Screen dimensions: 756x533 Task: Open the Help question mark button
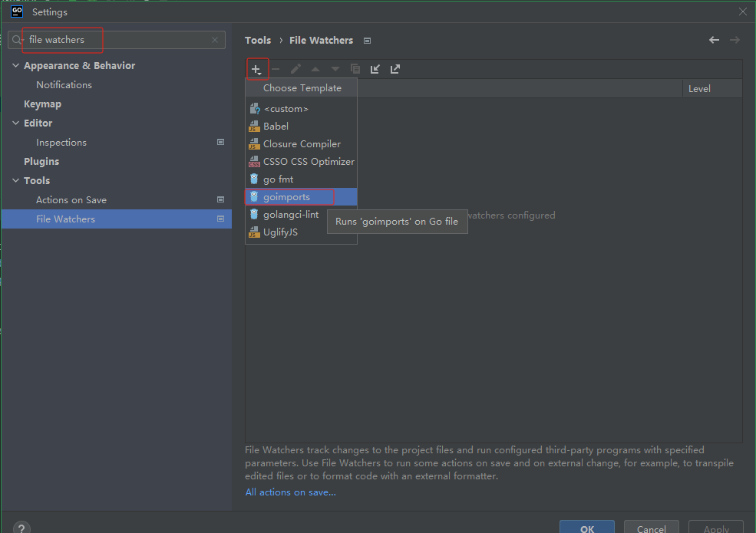(x=21, y=528)
